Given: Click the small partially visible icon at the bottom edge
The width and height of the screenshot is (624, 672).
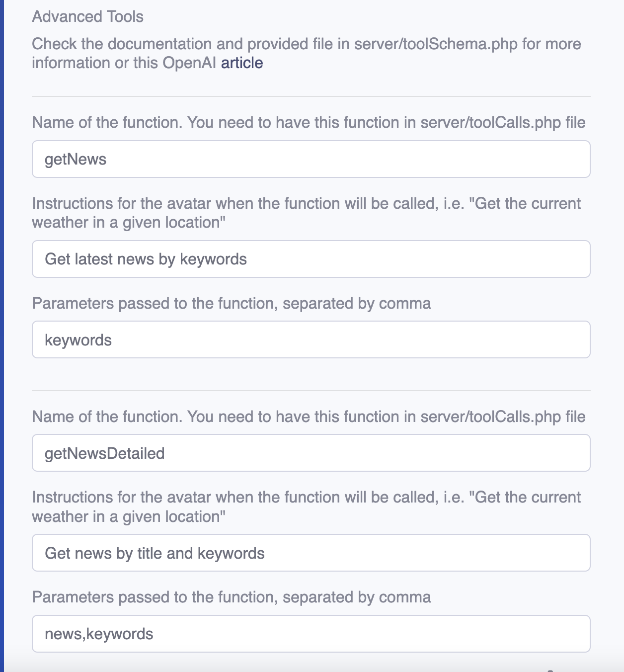Looking at the screenshot, I should [550, 670].
